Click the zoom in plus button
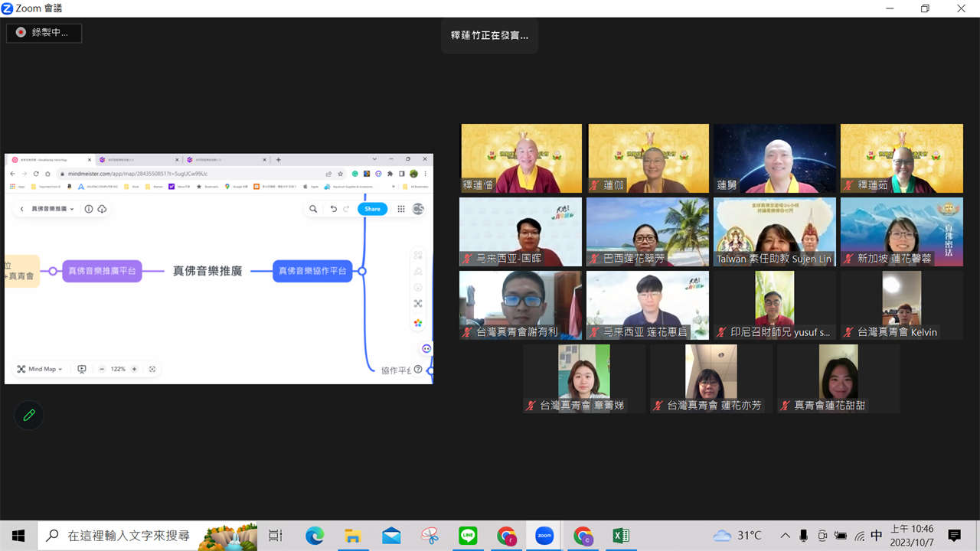The height and width of the screenshot is (551, 980). [134, 369]
